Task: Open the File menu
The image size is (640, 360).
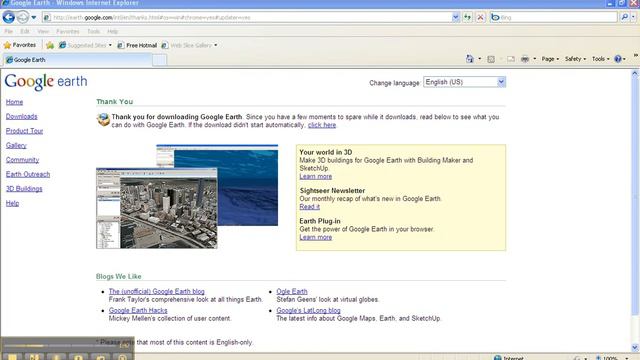Action: [x=9, y=31]
